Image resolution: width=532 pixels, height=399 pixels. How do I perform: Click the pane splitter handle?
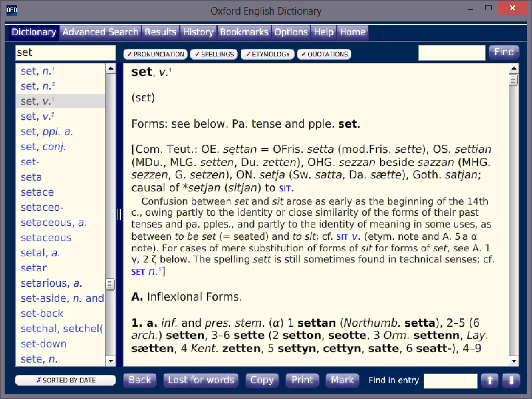coord(119,214)
